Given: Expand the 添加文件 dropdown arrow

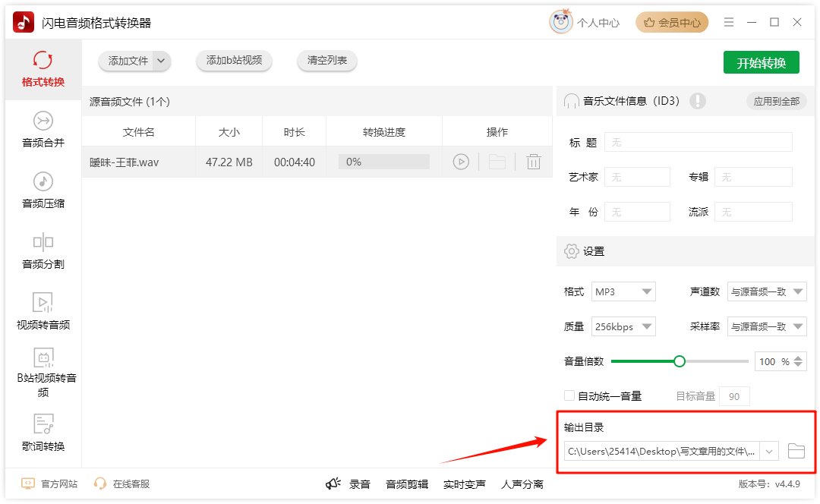Looking at the screenshot, I should 161,61.
